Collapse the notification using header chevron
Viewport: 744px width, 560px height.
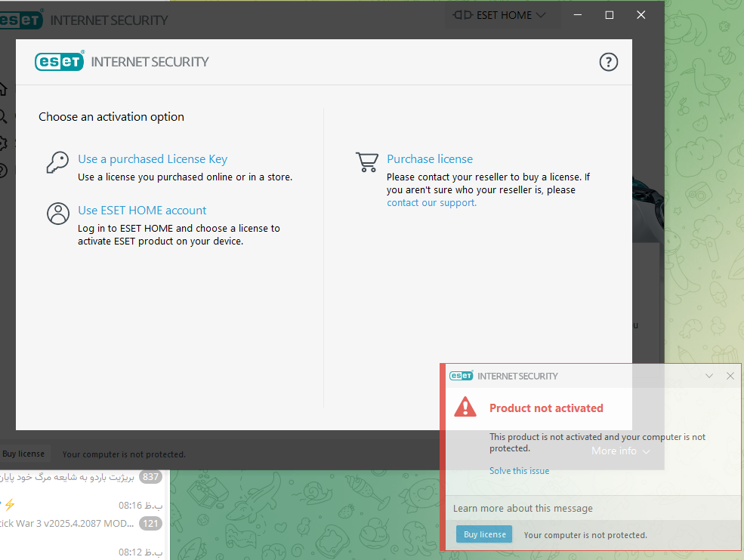pos(709,376)
